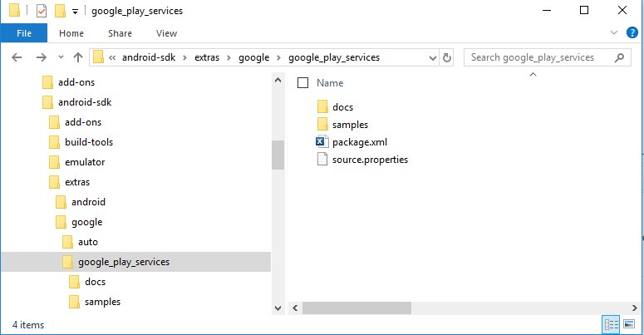This screenshot has width=644, height=335.
Task: Select the package.xml file
Action: pyautogui.click(x=359, y=142)
